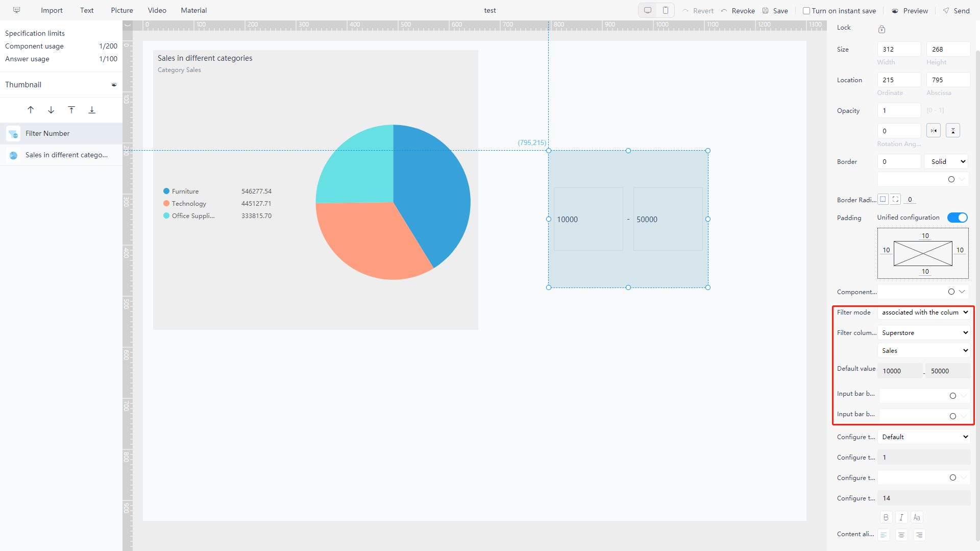Click default value maximum 50000 field
Image resolution: width=980 pixels, height=551 pixels.
(948, 371)
